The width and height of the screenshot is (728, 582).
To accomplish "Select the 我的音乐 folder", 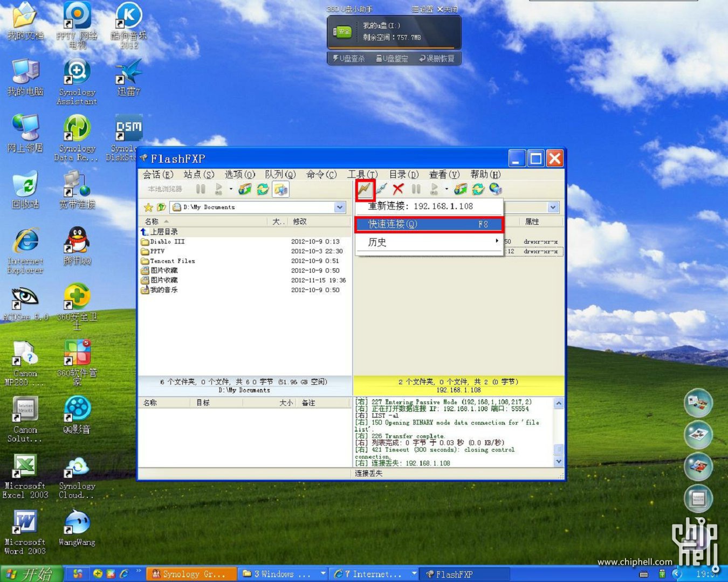I will 244,290.
